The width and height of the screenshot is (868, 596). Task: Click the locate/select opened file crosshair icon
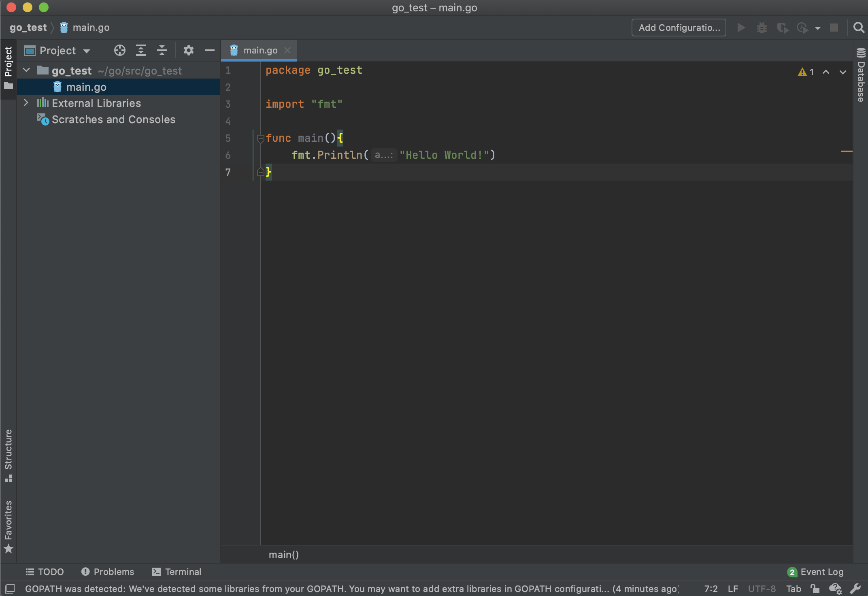(x=119, y=50)
